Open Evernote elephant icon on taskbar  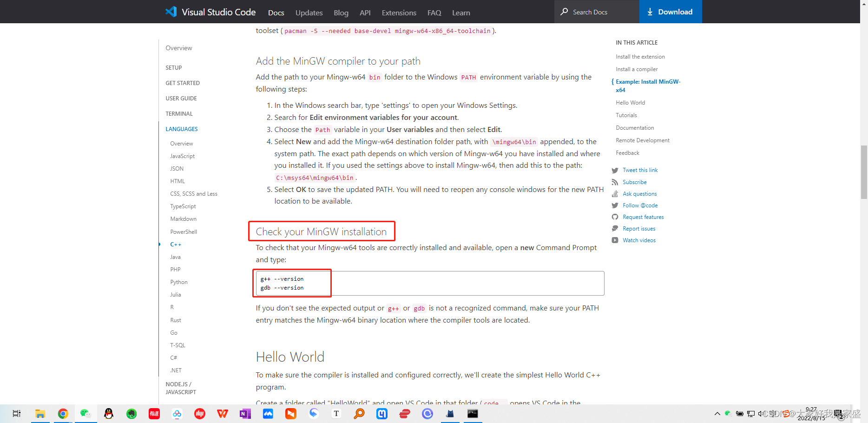(132, 414)
